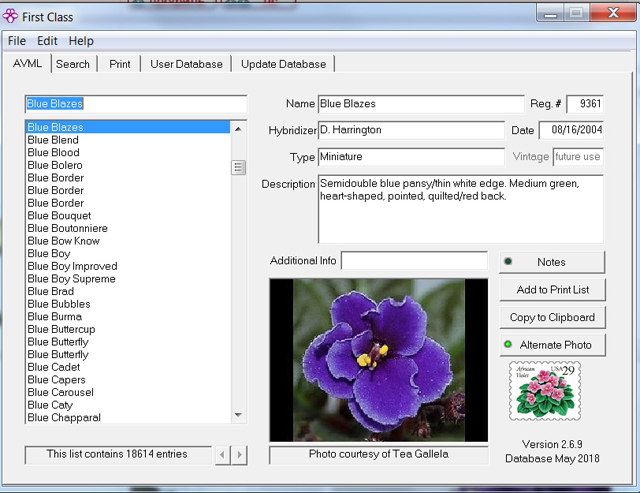640x493 pixels.
Task: Close the First Class window
Action: point(613,13)
